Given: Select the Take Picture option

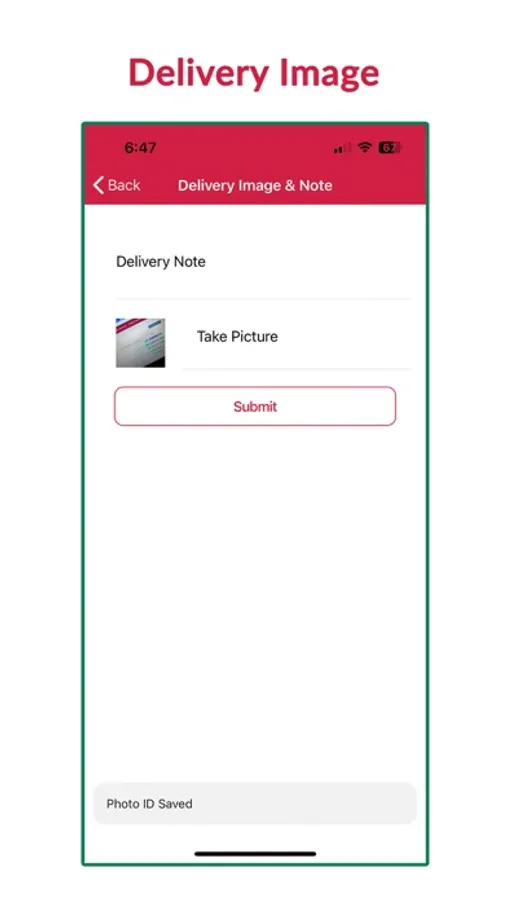Looking at the screenshot, I should tap(237, 336).
